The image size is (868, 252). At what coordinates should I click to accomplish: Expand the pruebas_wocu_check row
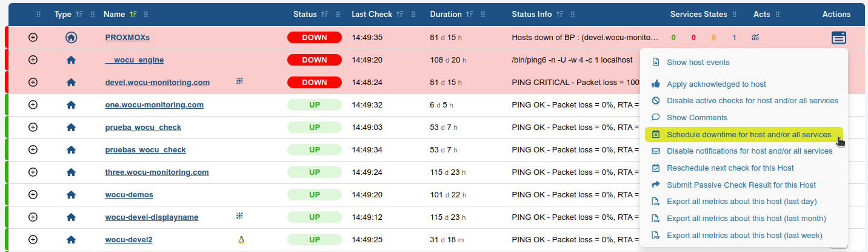tap(33, 150)
